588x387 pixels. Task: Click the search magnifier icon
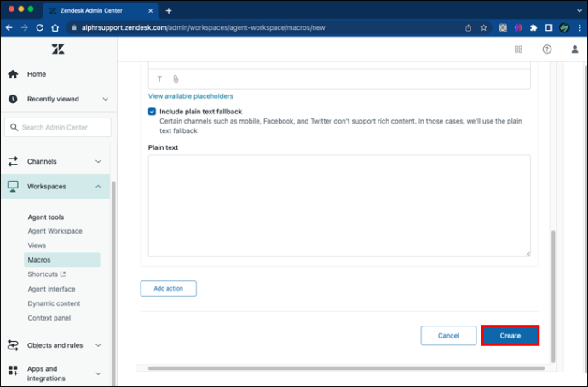click(x=14, y=128)
